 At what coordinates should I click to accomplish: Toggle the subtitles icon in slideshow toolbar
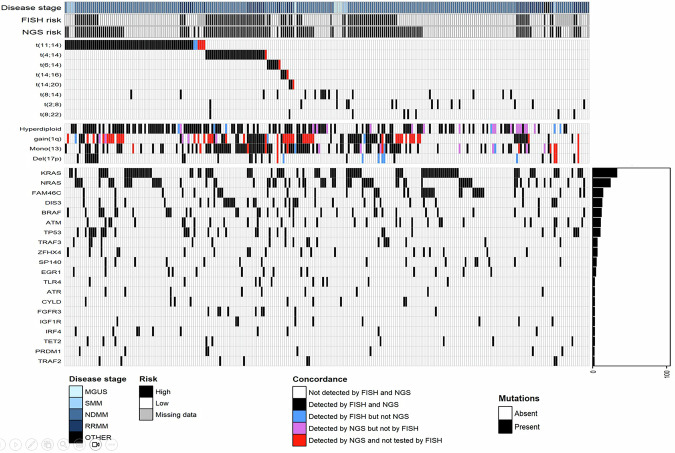point(79,444)
